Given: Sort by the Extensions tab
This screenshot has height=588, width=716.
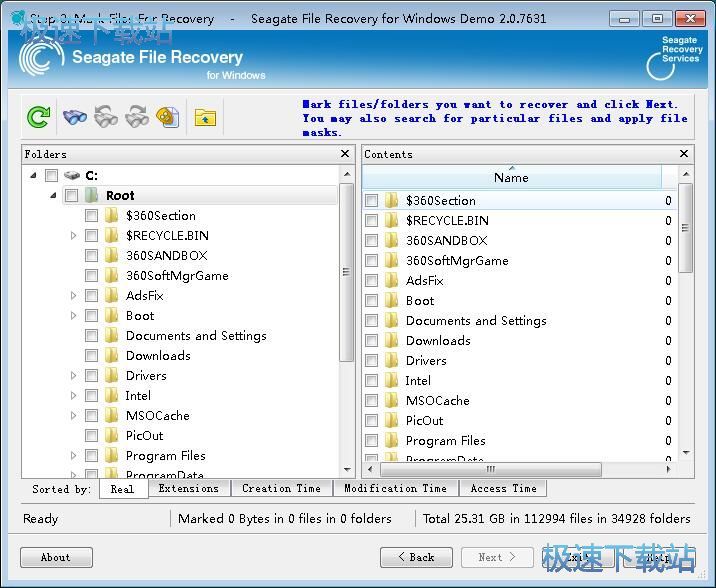Looking at the screenshot, I should [189, 488].
